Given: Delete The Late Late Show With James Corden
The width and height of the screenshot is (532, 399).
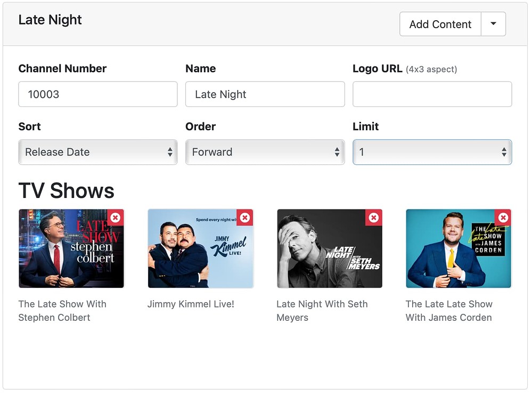Looking at the screenshot, I should click(x=503, y=218).
